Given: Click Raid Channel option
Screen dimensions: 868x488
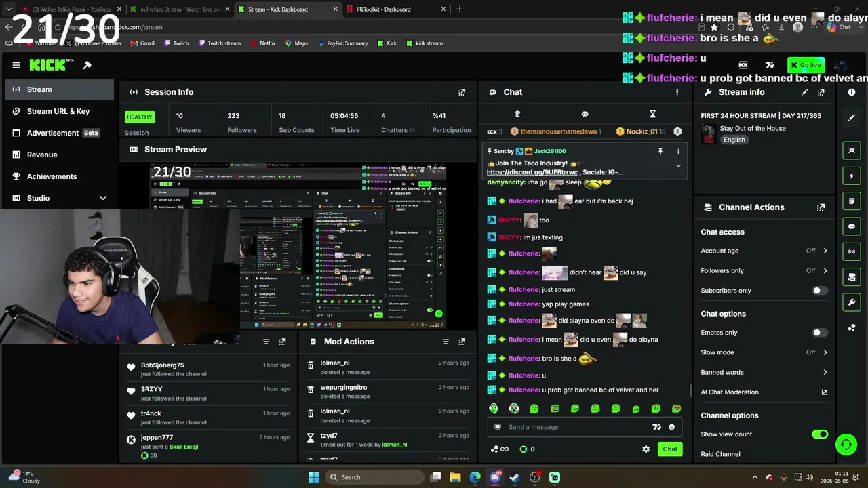Looking at the screenshot, I should pos(720,454).
